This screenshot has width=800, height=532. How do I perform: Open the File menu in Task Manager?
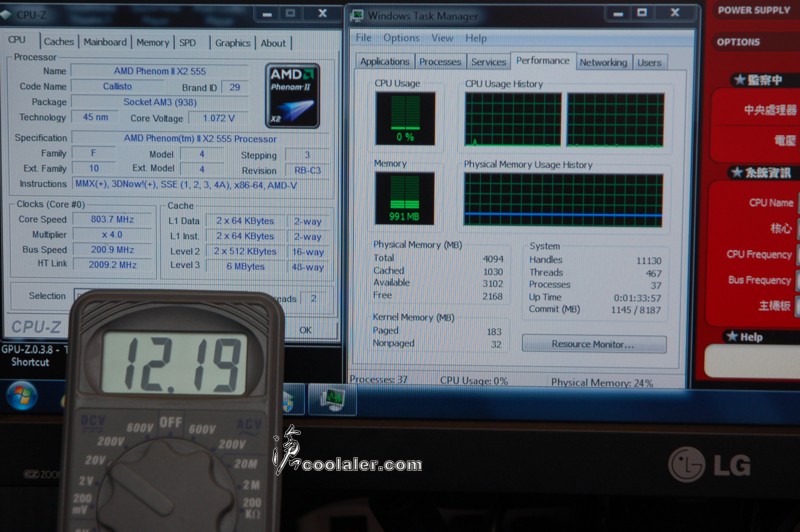click(363, 38)
